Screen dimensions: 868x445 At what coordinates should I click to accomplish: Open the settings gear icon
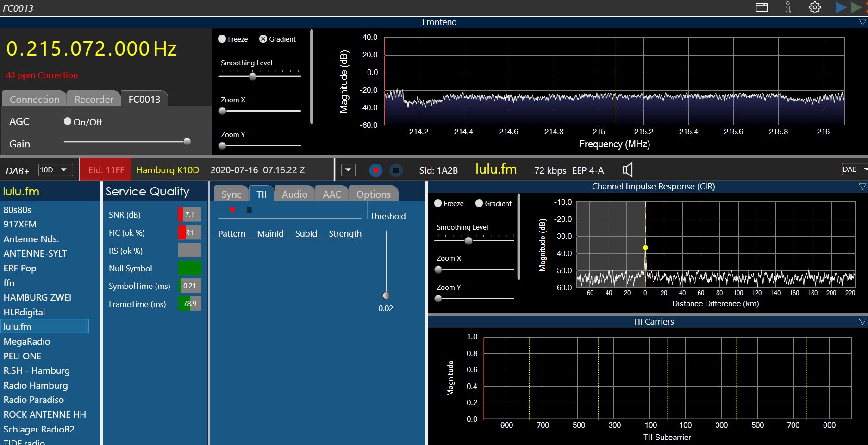pos(815,7)
